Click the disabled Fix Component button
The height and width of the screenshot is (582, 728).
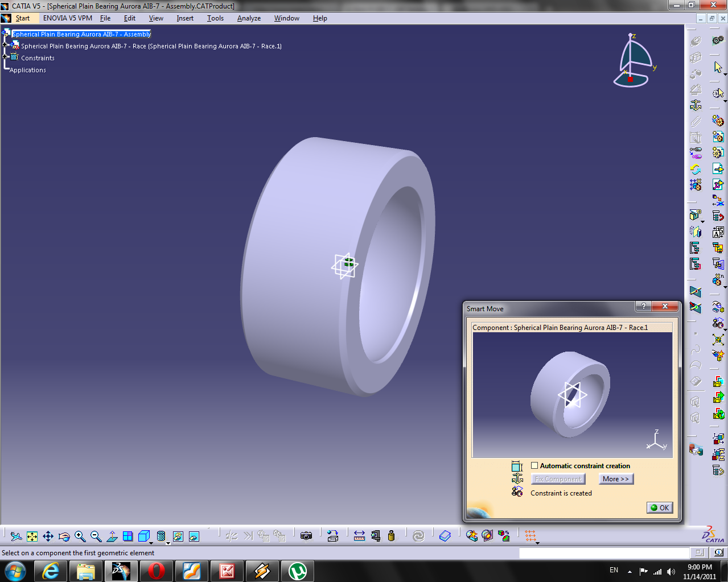(x=558, y=479)
